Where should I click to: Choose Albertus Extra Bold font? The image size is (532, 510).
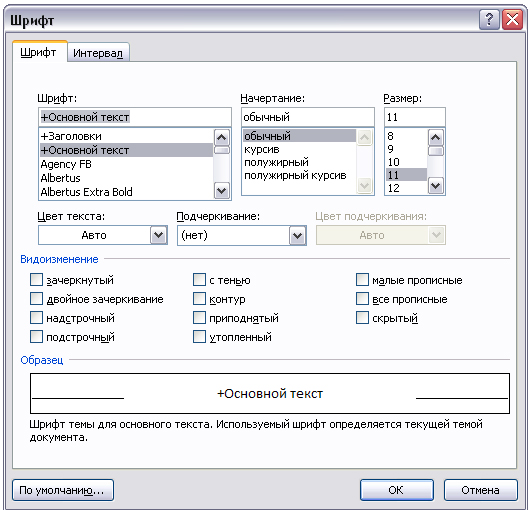(126, 192)
